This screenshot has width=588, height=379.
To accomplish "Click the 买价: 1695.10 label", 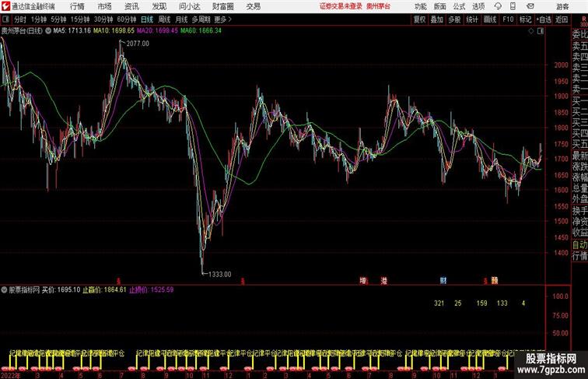I will (x=61, y=290).
